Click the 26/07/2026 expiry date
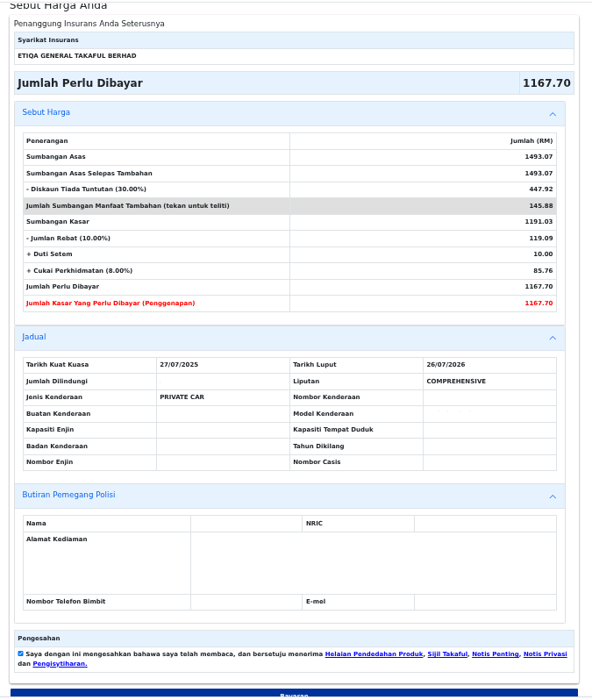Viewport: 592px width, 700px height. (446, 365)
